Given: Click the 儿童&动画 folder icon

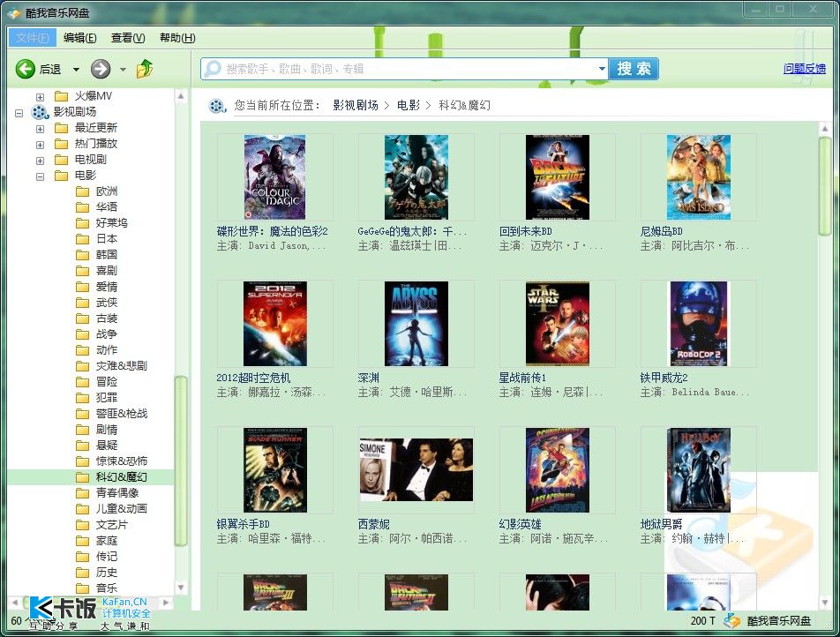Looking at the screenshot, I should (83, 509).
